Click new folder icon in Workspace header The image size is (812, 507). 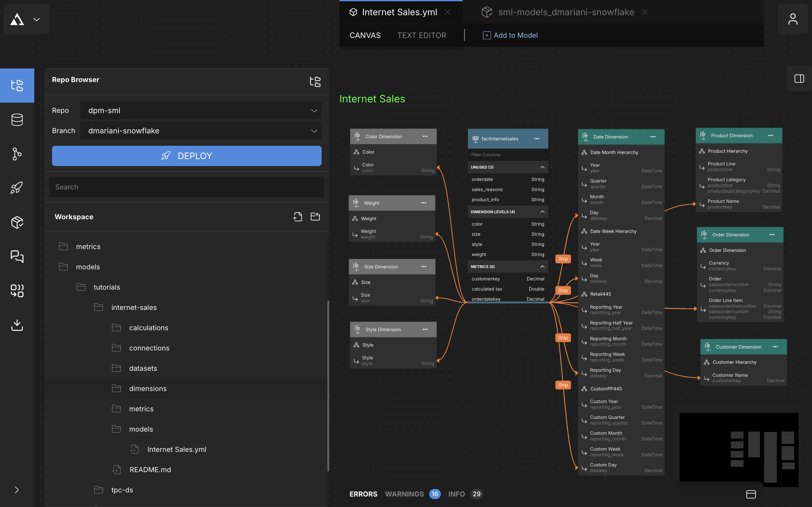tap(315, 217)
